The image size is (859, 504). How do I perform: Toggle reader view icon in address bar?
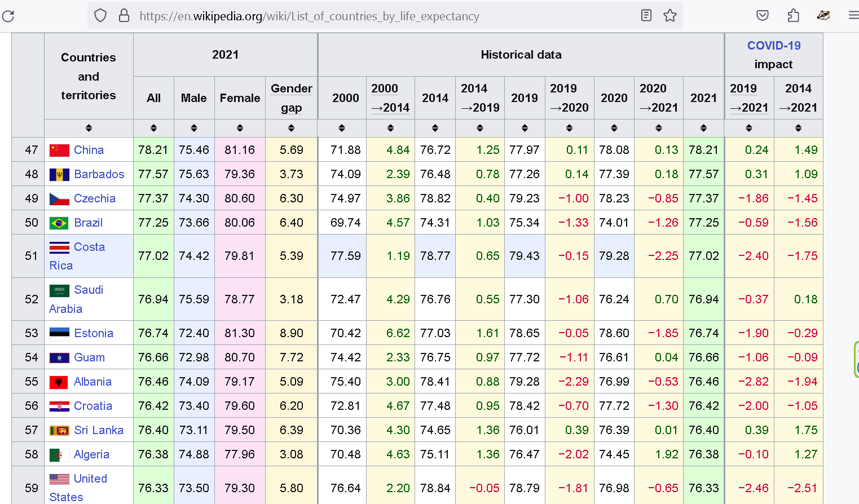(x=646, y=16)
